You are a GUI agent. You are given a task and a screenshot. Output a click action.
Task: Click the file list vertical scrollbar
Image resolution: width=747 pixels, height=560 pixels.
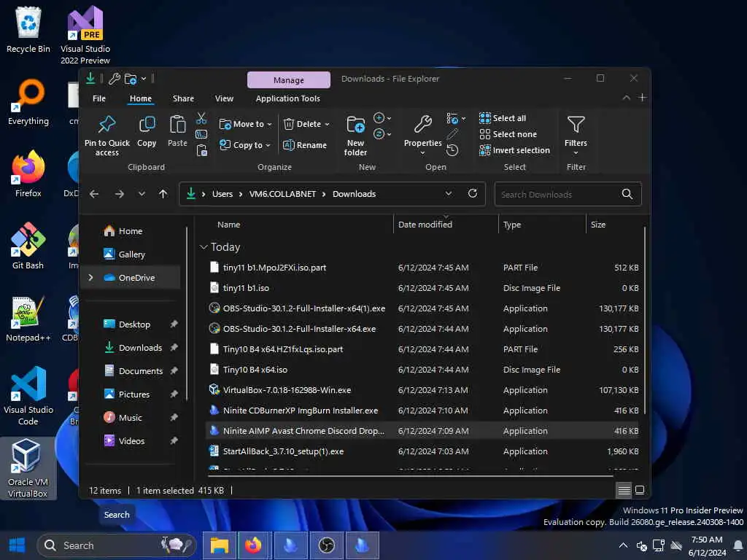(x=645, y=321)
